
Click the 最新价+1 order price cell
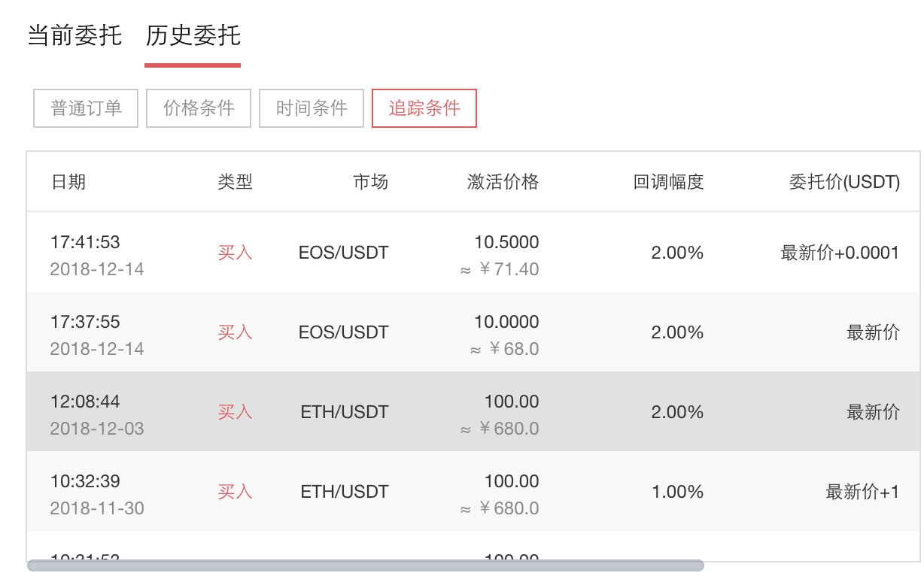[x=862, y=492]
